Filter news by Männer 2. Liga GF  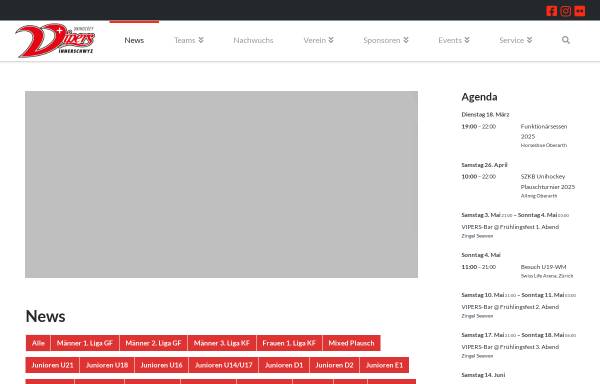[x=153, y=343]
